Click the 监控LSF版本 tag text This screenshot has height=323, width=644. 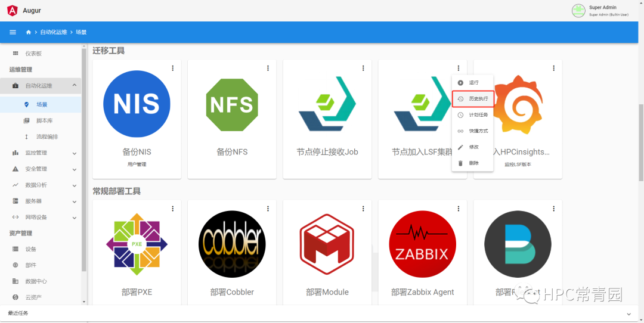tap(518, 164)
